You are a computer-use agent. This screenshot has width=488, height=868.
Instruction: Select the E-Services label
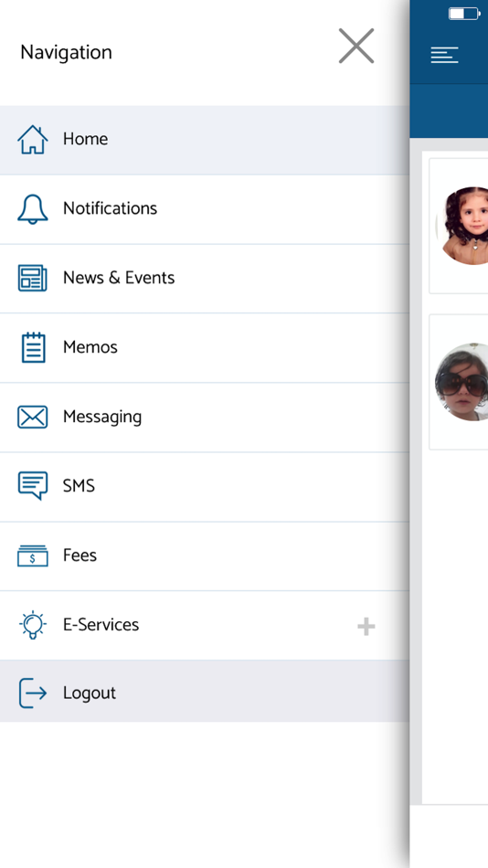click(x=101, y=624)
